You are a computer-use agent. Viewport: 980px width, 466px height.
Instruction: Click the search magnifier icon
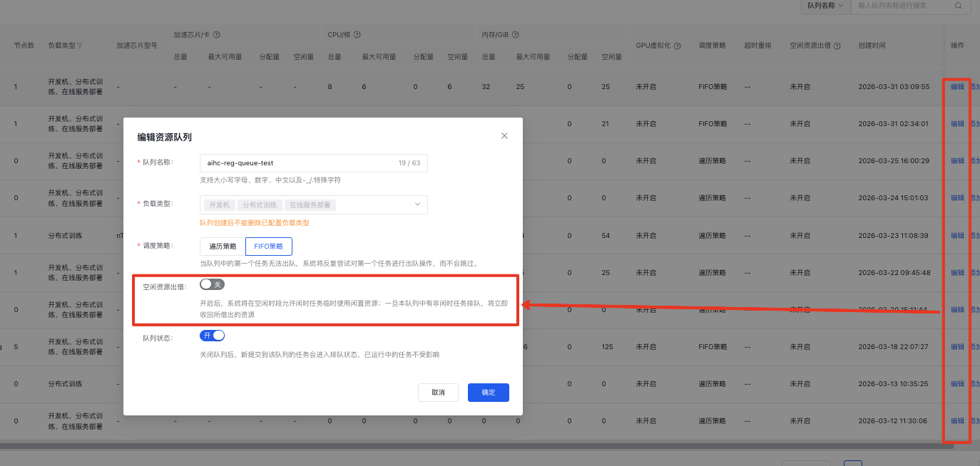click(958, 6)
